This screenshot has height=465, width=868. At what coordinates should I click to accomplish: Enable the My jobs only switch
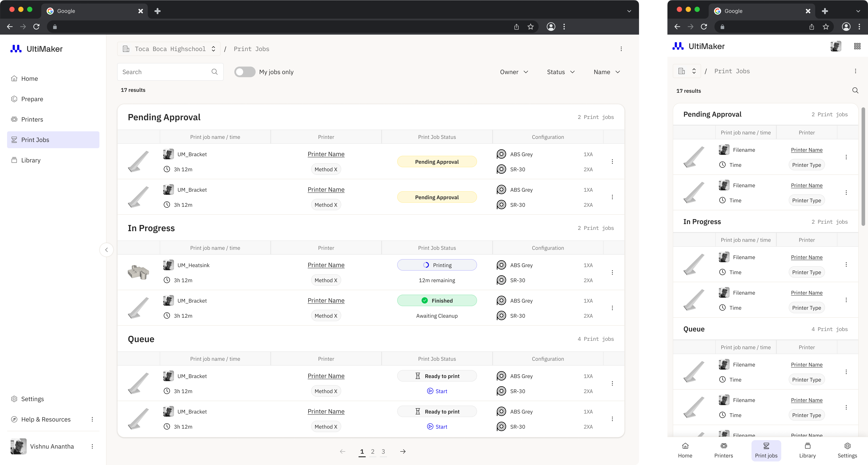[244, 72]
